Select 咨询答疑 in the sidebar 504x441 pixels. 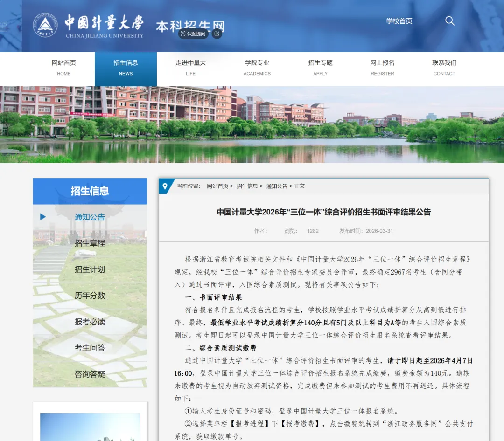coord(90,374)
